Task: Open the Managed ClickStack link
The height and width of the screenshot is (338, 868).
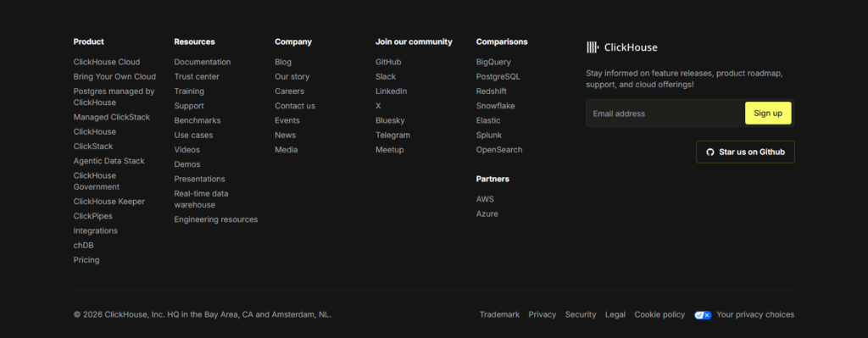Action: pos(112,117)
